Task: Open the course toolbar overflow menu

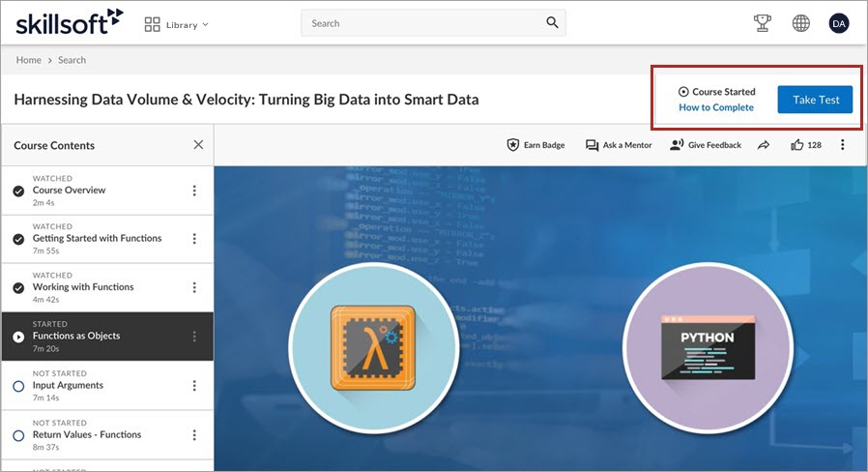Action: click(843, 145)
